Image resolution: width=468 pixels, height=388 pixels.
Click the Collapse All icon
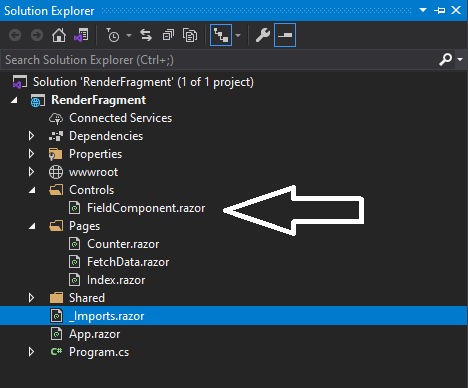(168, 35)
